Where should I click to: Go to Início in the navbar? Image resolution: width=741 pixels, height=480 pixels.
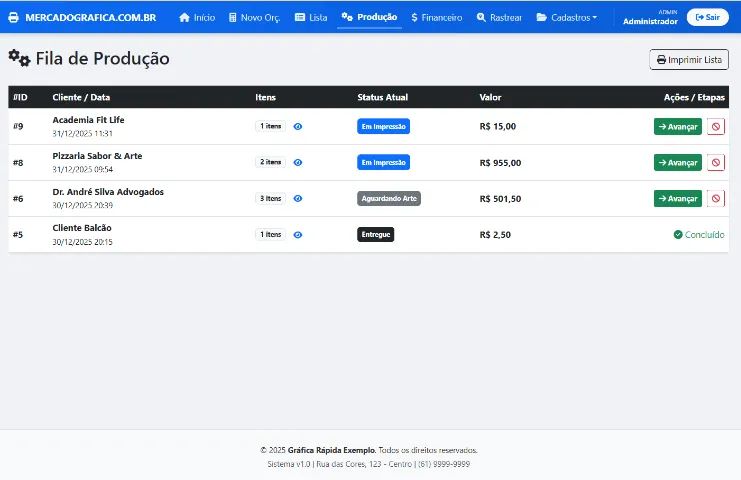[x=197, y=17]
